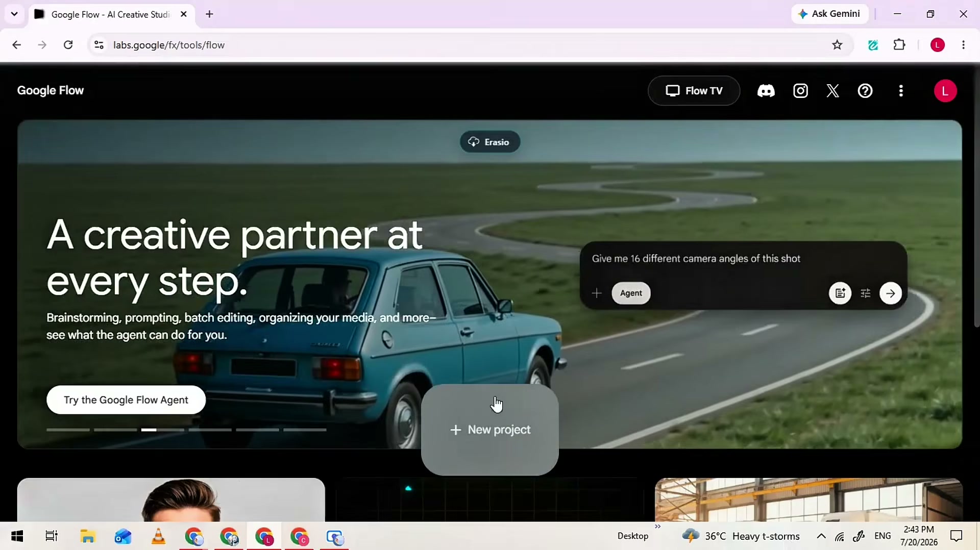The height and width of the screenshot is (550, 980).
Task: Go to the fourth carousel slide indicator
Action: pyautogui.click(x=210, y=430)
